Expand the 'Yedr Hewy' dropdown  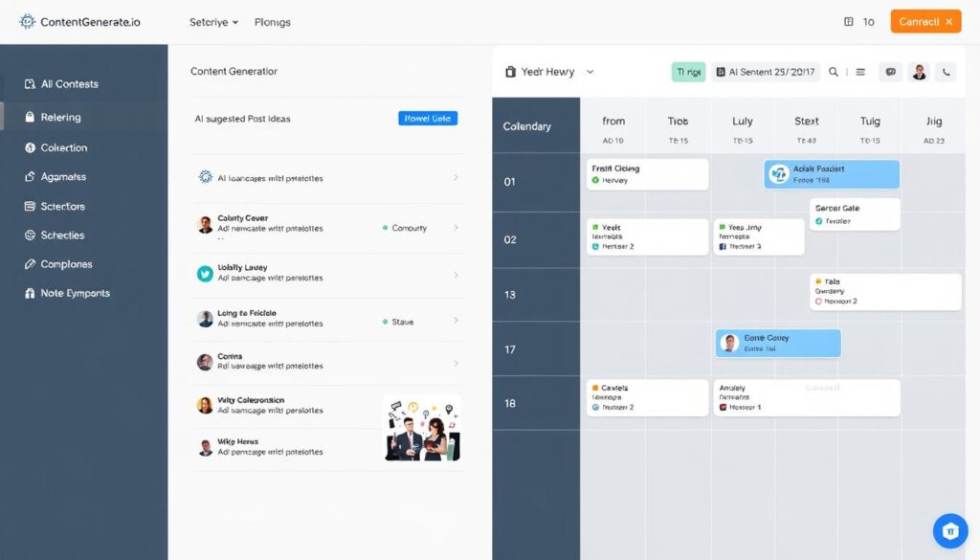coord(590,72)
